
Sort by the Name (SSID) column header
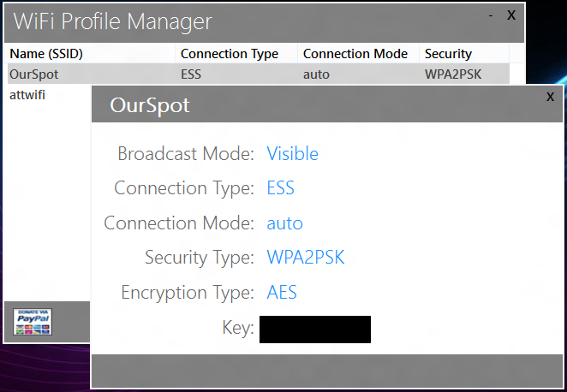point(46,54)
